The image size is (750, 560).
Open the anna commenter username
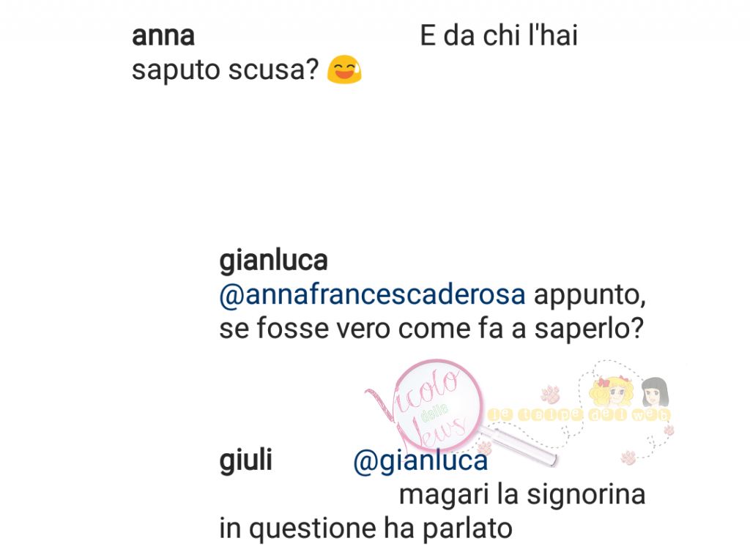point(163,36)
